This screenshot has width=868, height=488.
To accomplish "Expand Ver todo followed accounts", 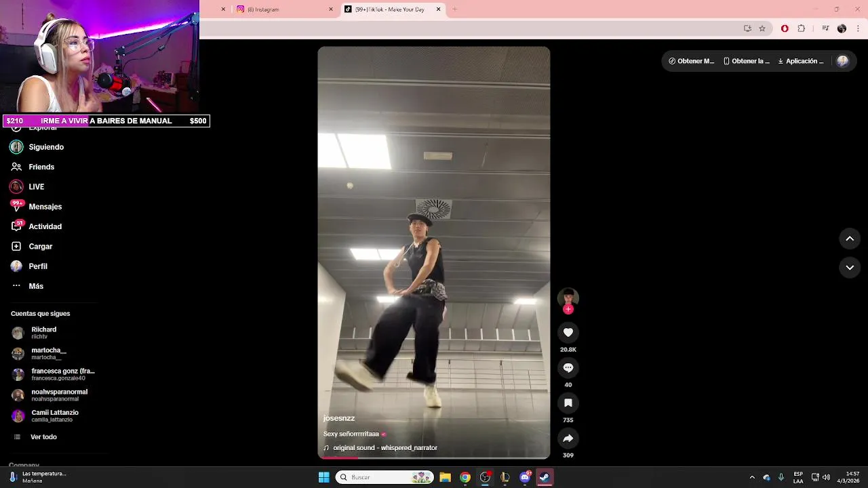I will point(43,437).
